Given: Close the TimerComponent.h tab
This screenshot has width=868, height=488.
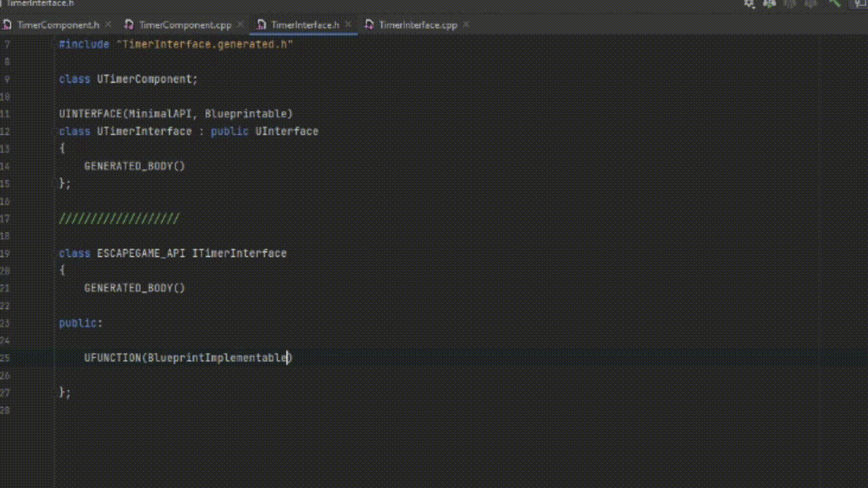Looking at the screenshot, I should click(x=107, y=24).
